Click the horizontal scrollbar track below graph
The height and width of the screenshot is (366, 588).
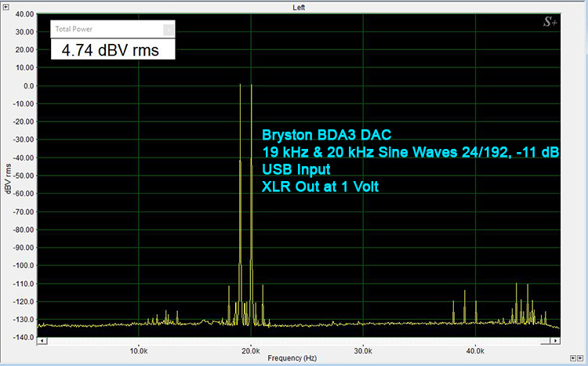coord(298,341)
